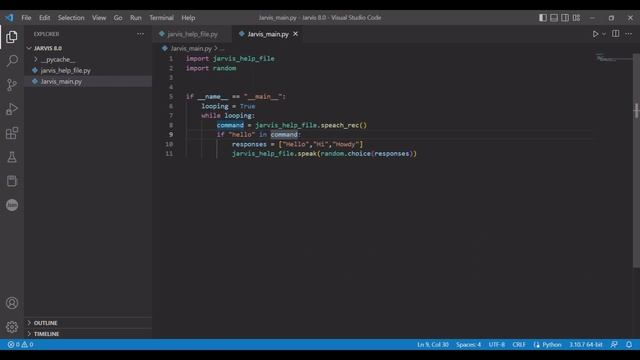Image resolution: width=640 pixels, height=360 pixels.
Task: Open the Terminal menu
Action: [x=161, y=18]
